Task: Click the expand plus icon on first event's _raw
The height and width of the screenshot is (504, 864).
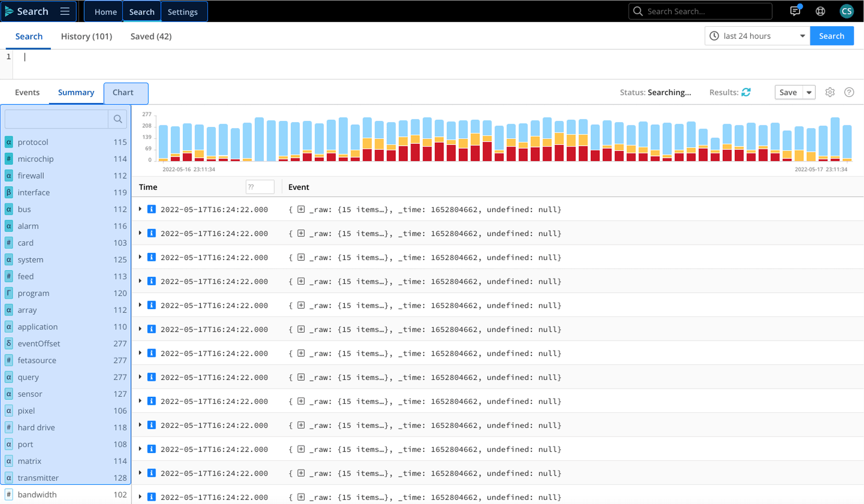Action: pos(301,210)
